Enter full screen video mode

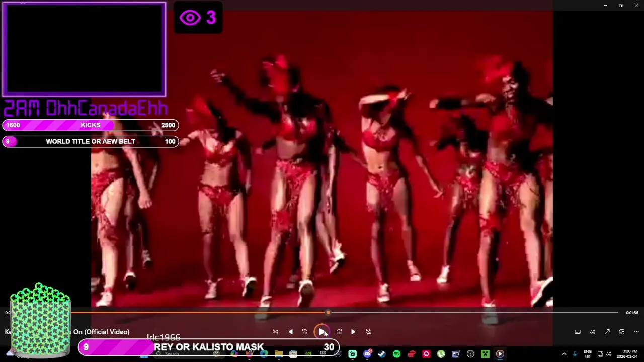point(607,332)
